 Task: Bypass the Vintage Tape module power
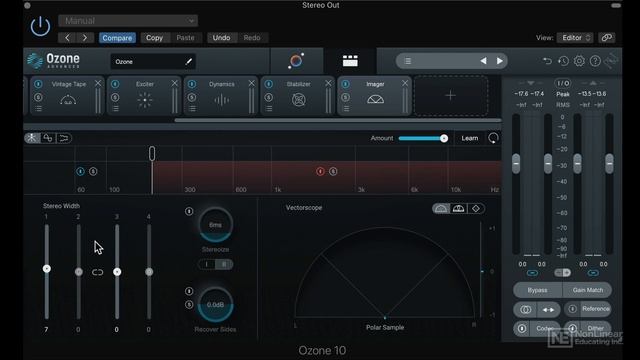tap(38, 84)
